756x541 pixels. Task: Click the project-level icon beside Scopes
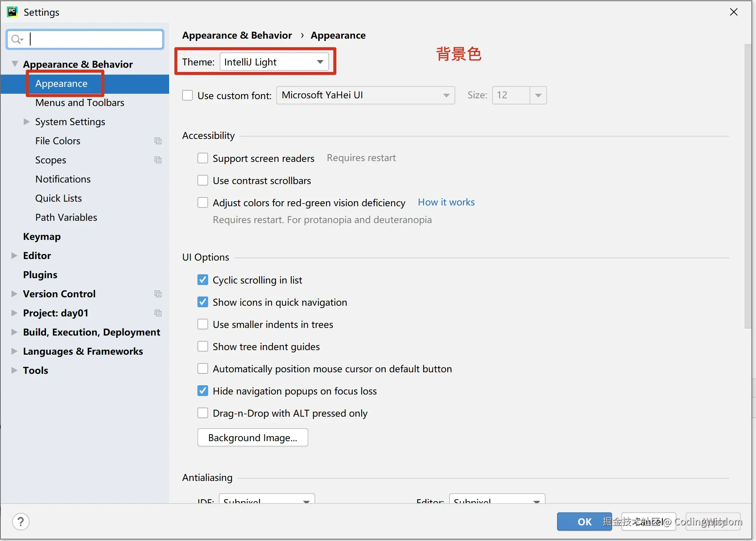tap(158, 160)
